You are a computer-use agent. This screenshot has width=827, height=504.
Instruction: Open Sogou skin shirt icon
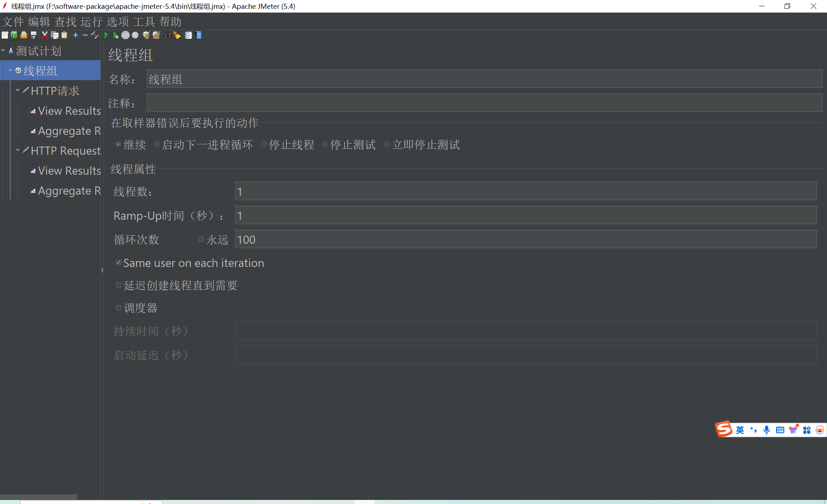click(793, 429)
